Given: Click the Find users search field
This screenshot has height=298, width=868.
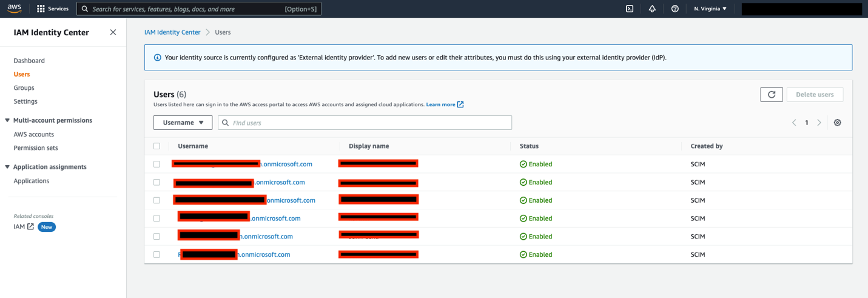Looking at the screenshot, I should 365,123.
